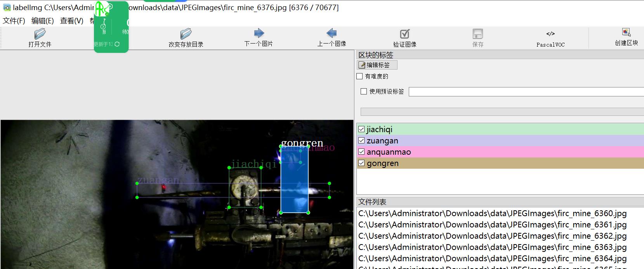Uncheck the zuangan label checkbox

tap(361, 140)
